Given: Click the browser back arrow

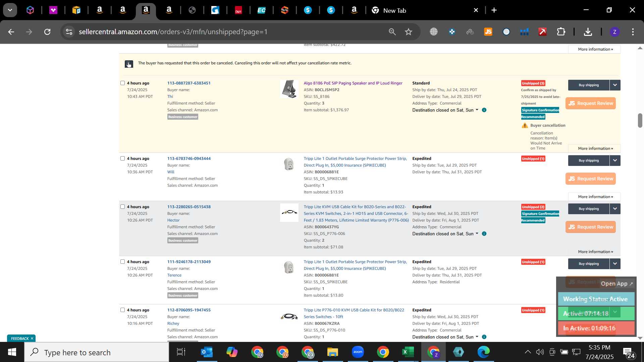Looking at the screenshot, I should coord(11,32).
